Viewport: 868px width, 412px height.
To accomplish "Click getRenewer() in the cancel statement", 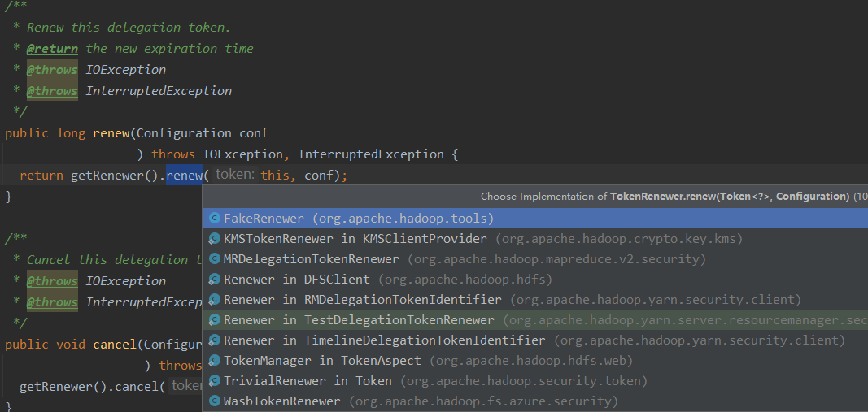I will pyautogui.click(x=63, y=387).
